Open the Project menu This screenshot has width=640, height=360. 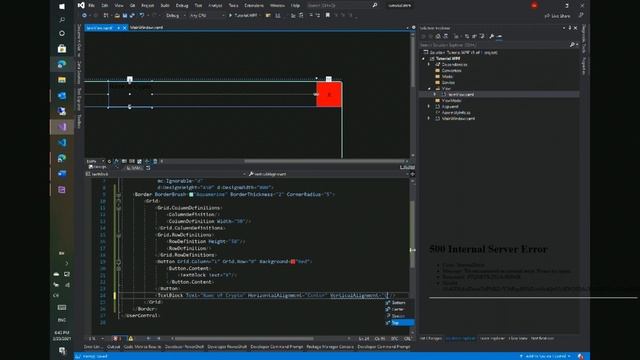pyautogui.click(x=147, y=5)
